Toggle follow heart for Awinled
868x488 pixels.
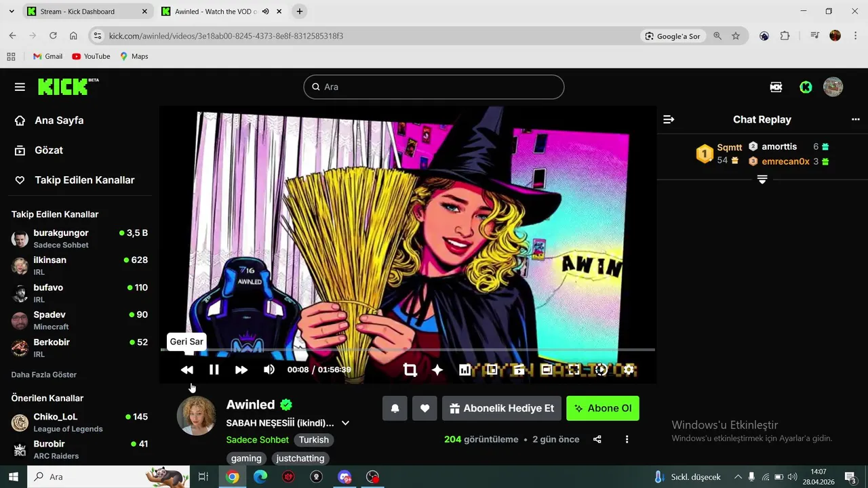click(425, 408)
